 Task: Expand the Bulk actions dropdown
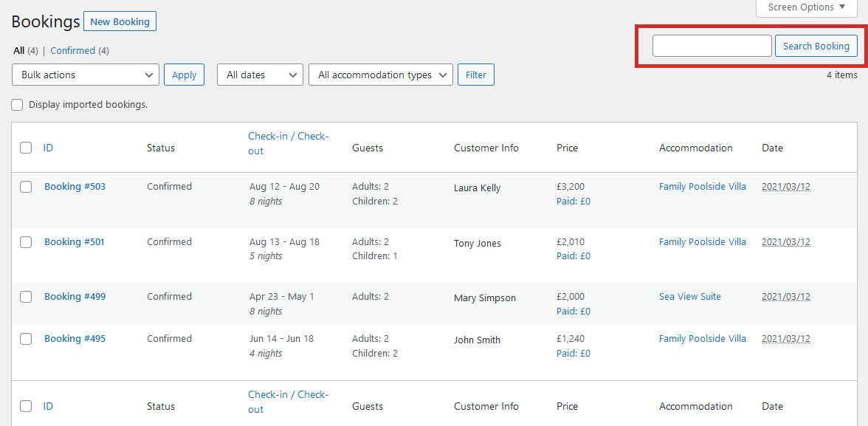[x=86, y=75]
